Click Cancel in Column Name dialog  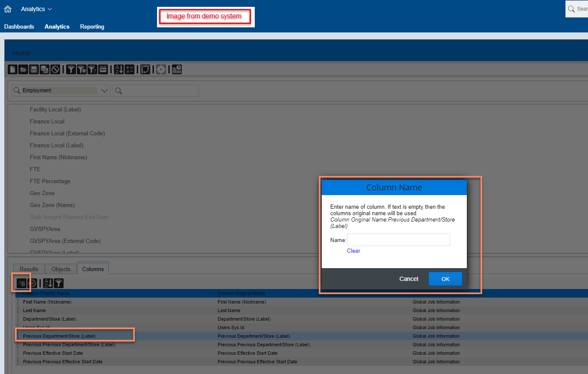pos(409,279)
